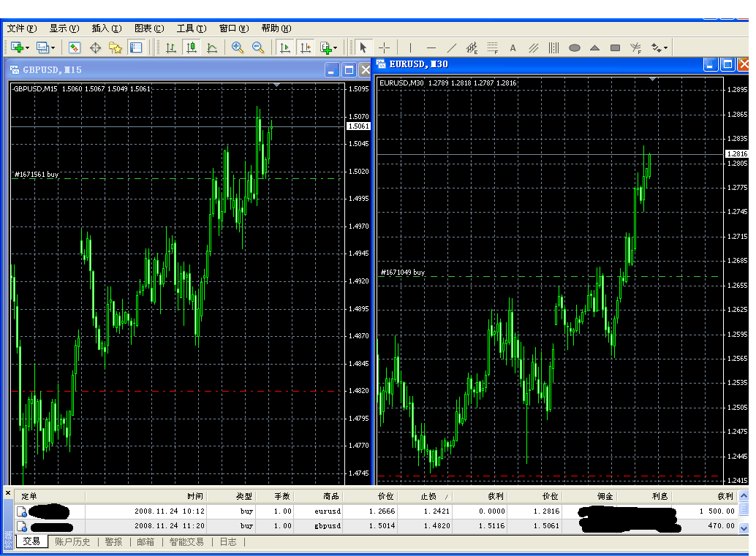Click the zoom in magnifier icon
Viewport: 756px width, 556px height.
[x=238, y=47]
